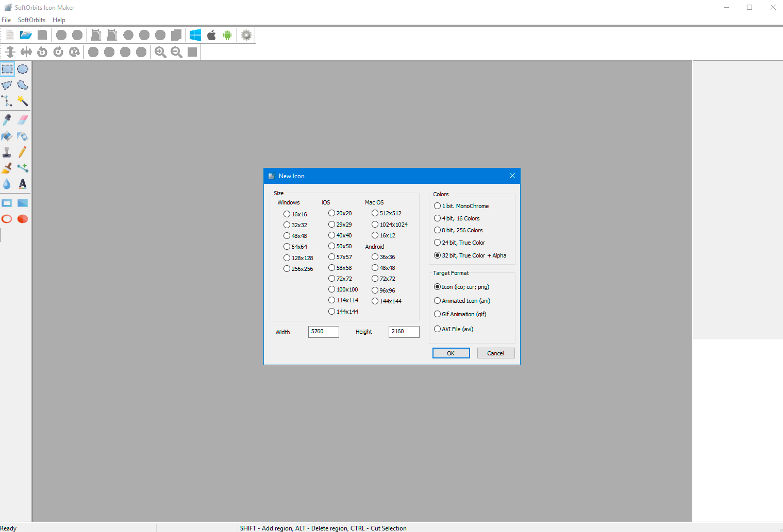Click the Apple logo toolbar icon
Screen dimensions: 783x532
[x=211, y=35]
